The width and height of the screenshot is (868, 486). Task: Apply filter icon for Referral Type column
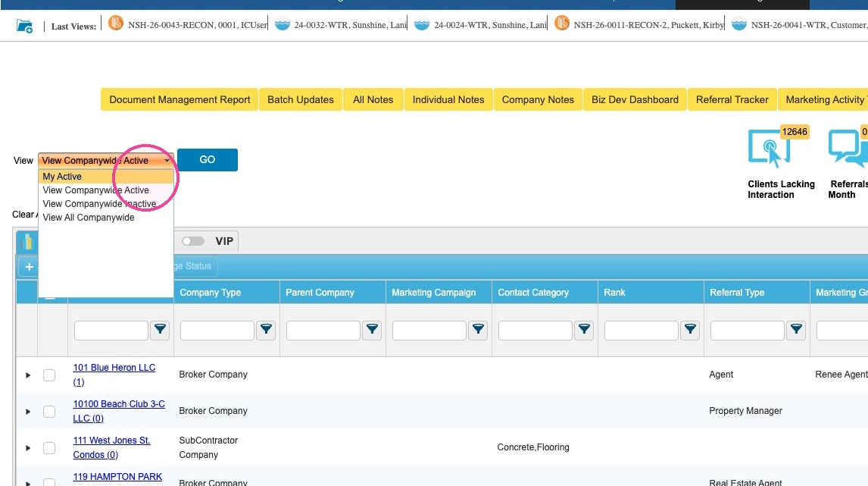coord(796,330)
